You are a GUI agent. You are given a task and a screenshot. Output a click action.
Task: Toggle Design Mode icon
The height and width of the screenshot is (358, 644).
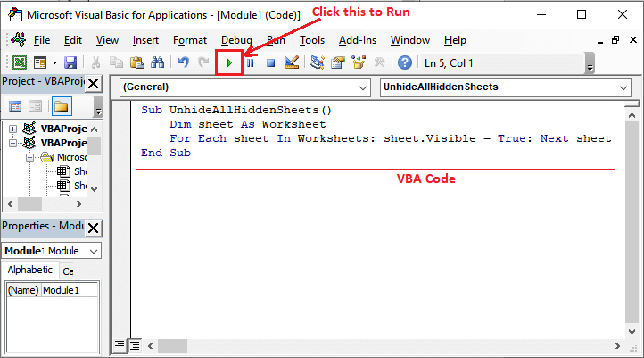click(292, 62)
